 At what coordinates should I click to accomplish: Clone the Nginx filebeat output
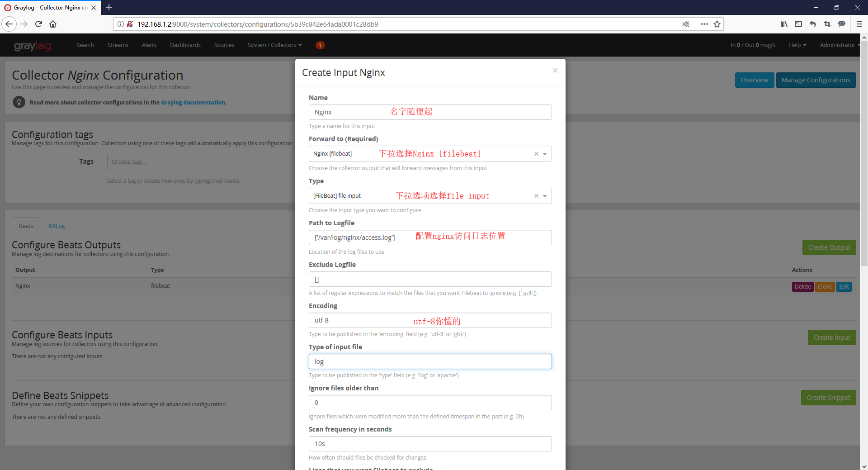pos(825,287)
